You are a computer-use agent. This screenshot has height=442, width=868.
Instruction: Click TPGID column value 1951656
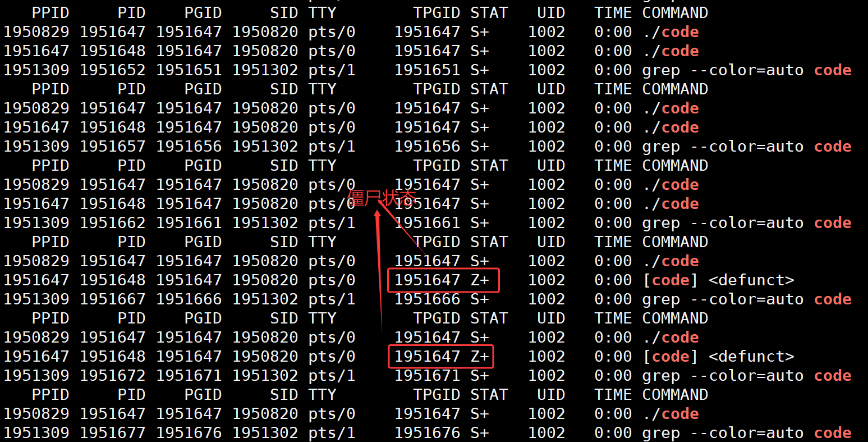pos(427,147)
